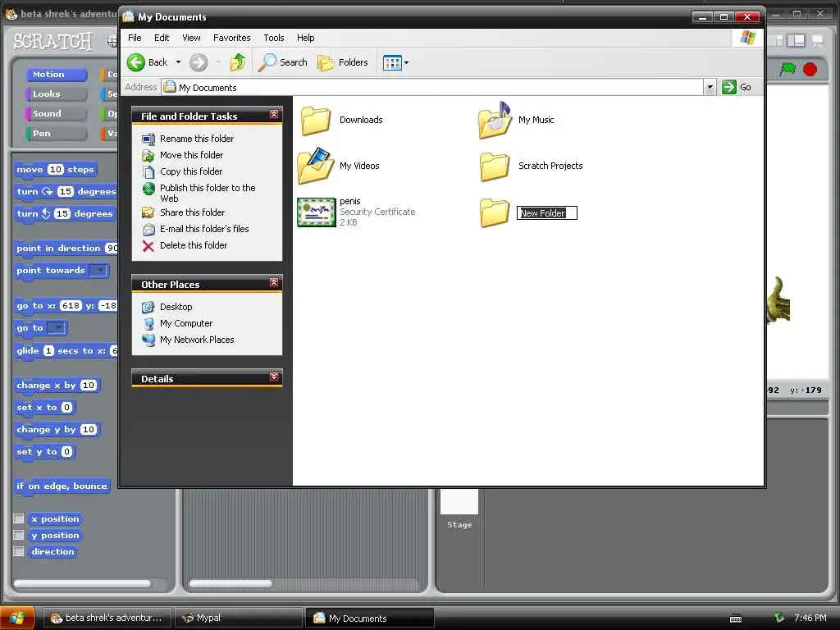This screenshot has height=630, width=840.
Task: Select Pen category in Scratch
Action: click(x=57, y=134)
